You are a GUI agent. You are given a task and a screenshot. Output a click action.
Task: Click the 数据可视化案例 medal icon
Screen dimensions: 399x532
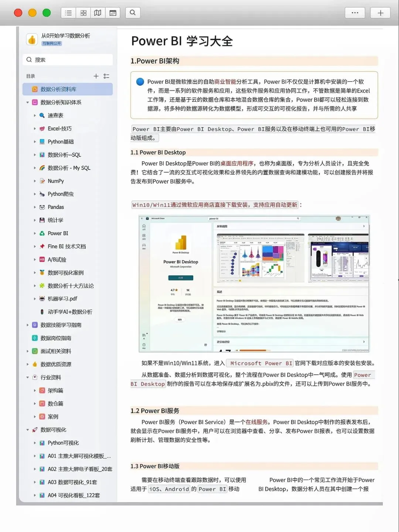pos(42,273)
